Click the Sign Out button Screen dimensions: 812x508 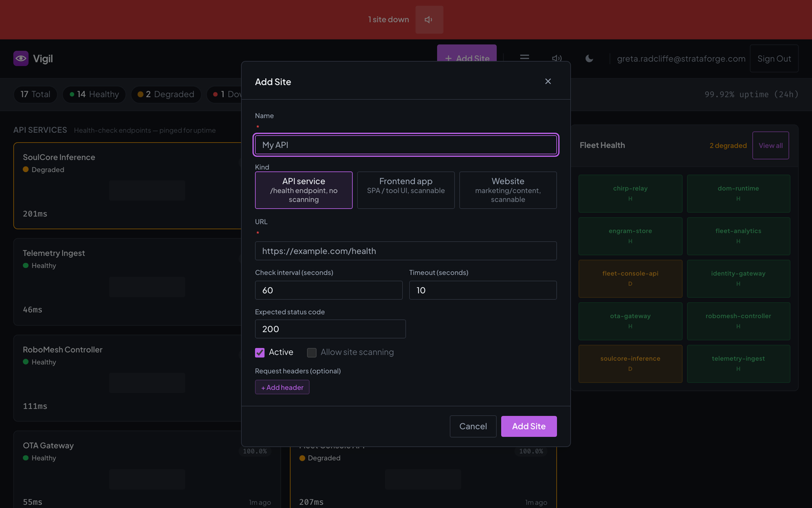pos(775,58)
